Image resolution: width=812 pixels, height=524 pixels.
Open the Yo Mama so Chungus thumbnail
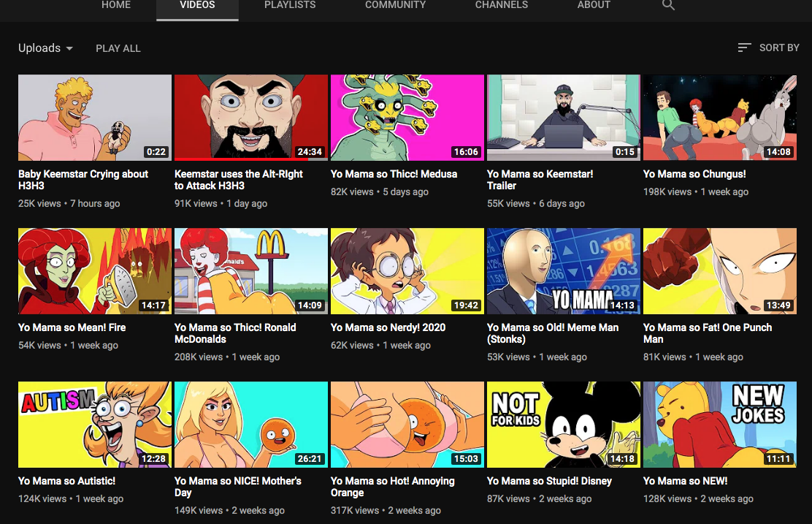(720, 118)
